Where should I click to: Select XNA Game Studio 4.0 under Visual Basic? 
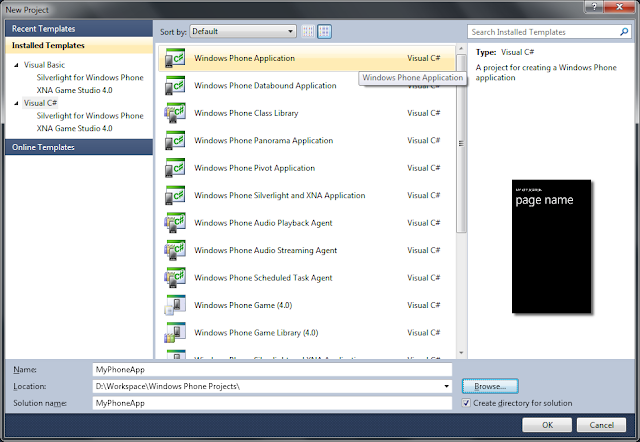point(74,90)
